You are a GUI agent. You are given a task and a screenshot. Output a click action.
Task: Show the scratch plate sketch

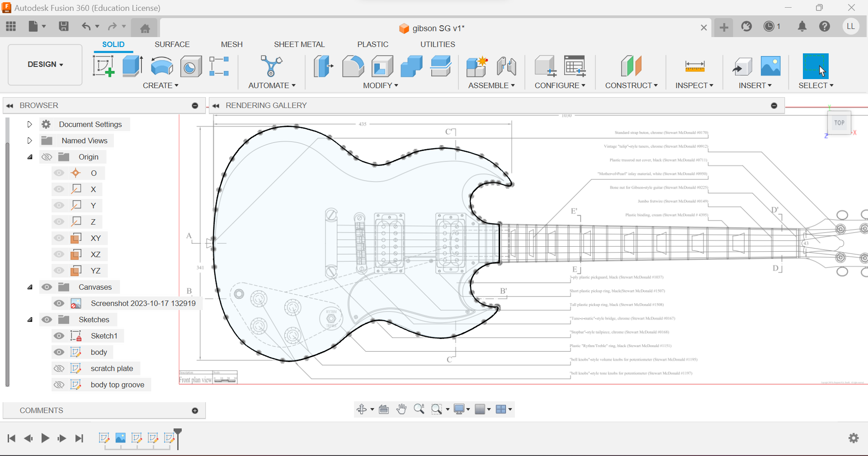[59, 368]
